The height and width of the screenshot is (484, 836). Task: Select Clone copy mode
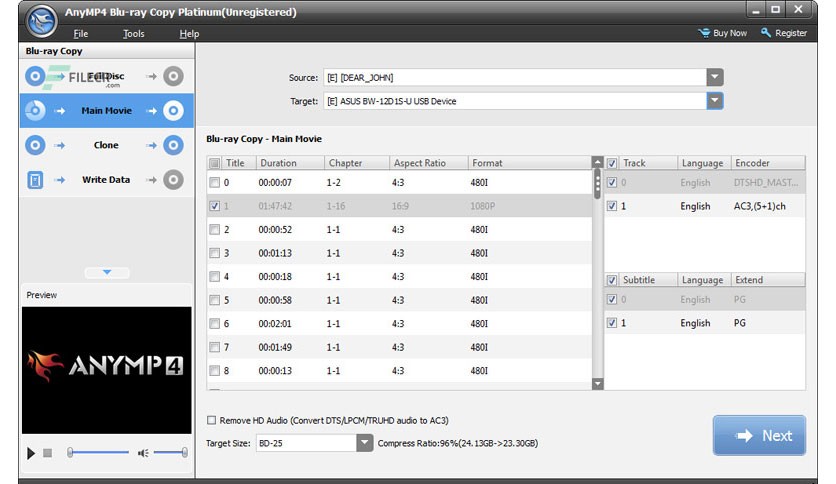click(x=107, y=145)
